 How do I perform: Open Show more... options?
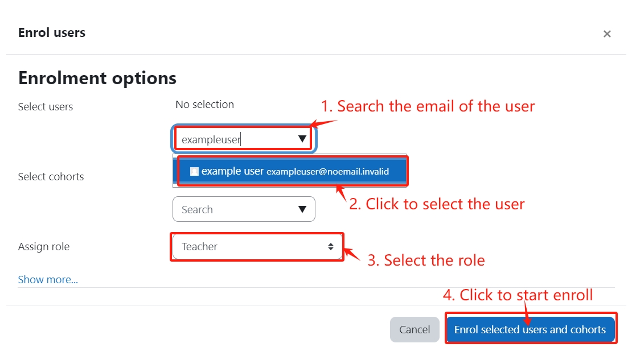click(48, 279)
